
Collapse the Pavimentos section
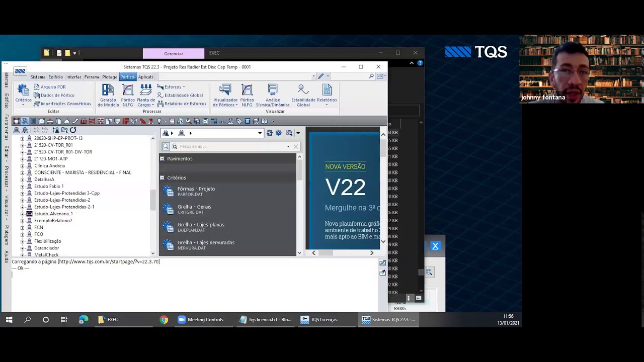[162, 159]
